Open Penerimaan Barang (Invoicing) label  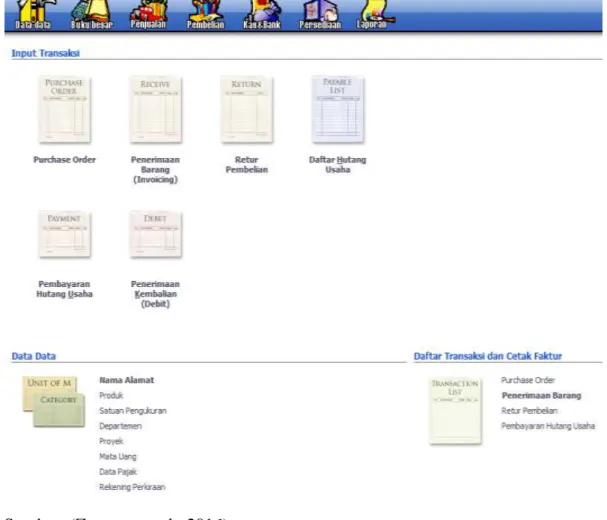(155, 170)
